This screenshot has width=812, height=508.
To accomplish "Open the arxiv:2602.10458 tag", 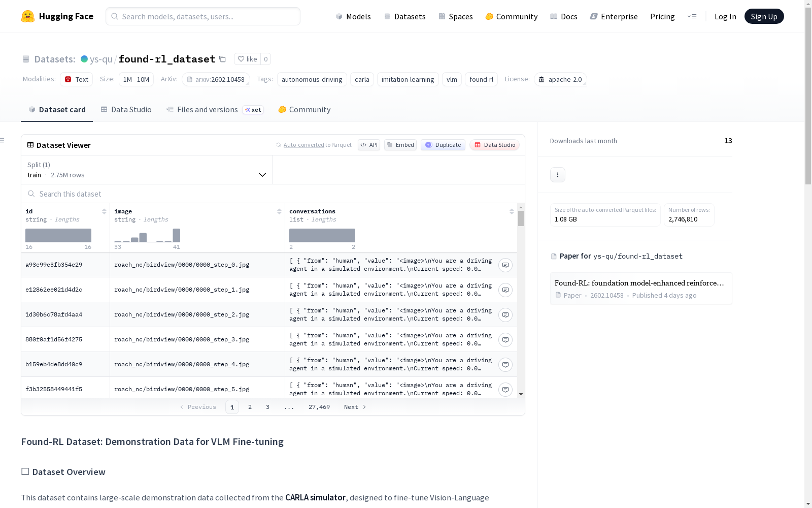I will click(216, 79).
